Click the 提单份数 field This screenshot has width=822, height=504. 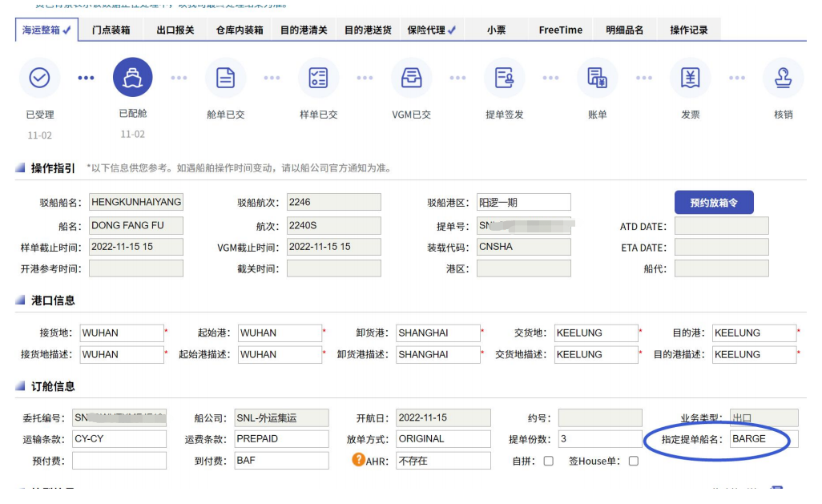point(600,439)
